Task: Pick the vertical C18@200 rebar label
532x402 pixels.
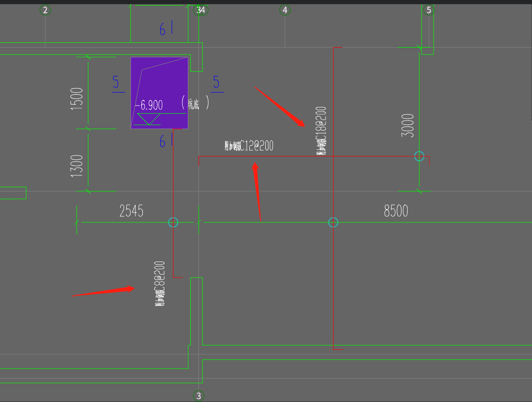Action: tap(321, 131)
